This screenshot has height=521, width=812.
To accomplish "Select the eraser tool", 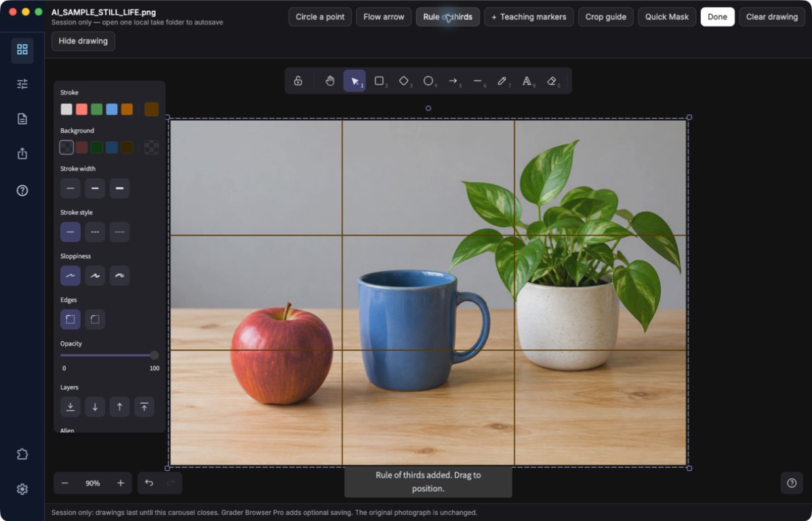I will (x=552, y=81).
